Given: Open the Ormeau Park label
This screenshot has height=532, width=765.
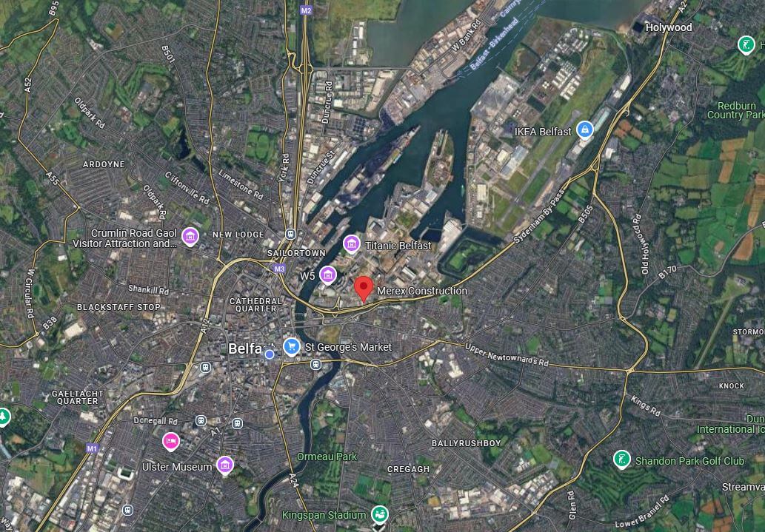Looking at the screenshot, I should [327, 457].
